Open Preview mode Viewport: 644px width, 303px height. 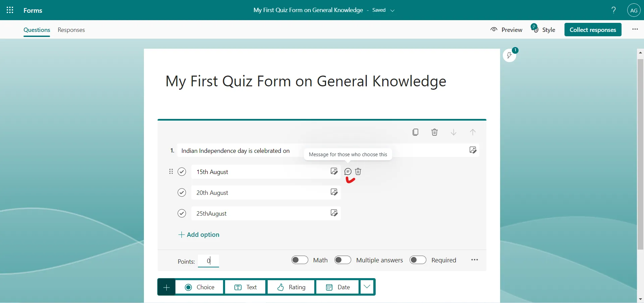[506, 30]
